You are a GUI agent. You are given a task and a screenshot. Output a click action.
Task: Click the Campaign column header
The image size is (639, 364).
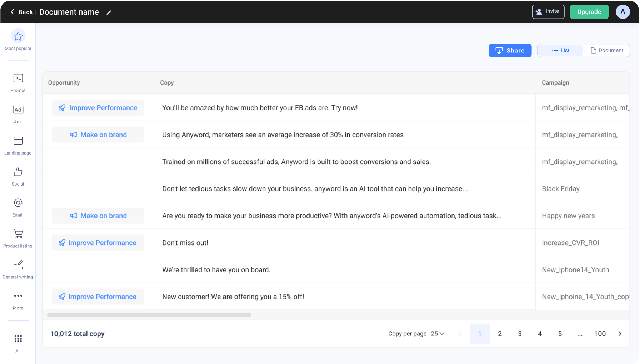[555, 82]
